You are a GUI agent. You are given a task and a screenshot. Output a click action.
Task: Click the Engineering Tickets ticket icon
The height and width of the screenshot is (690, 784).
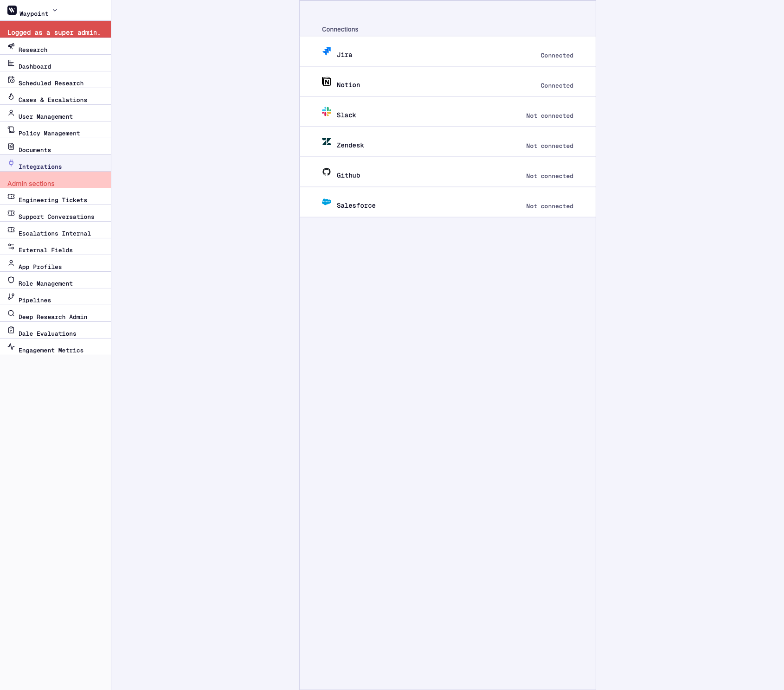click(x=11, y=197)
